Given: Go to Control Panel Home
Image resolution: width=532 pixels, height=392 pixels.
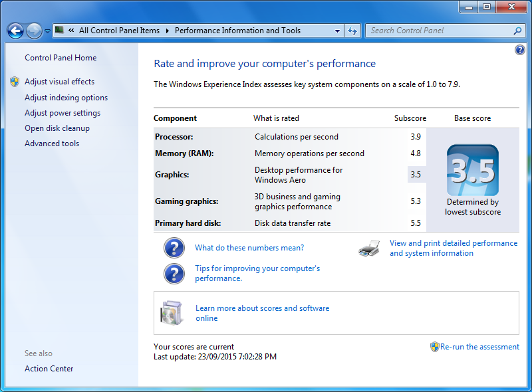Looking at the screenshot, I should click(x=61, y=58).
